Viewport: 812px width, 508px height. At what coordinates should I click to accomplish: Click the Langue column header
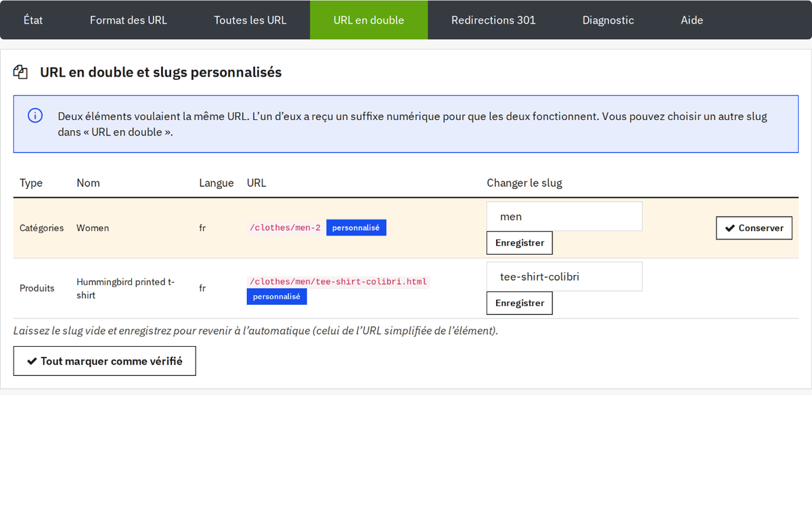[217, 183]
